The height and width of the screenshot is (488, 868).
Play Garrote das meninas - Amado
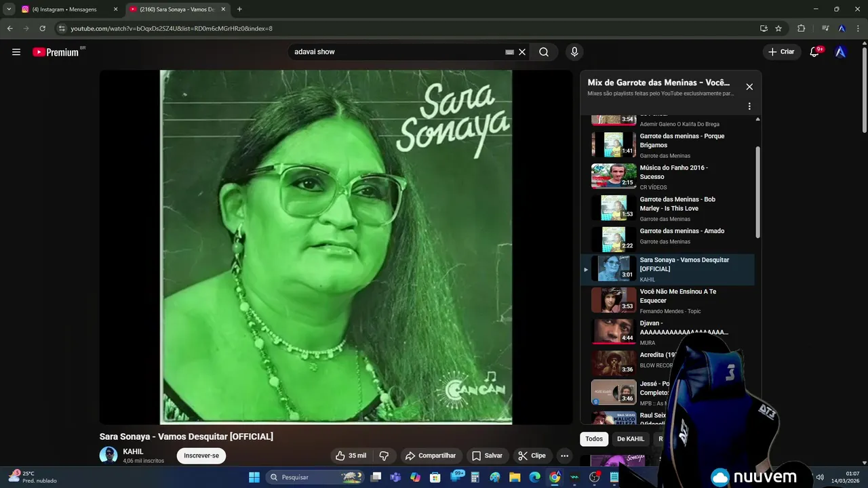point(667,239)
